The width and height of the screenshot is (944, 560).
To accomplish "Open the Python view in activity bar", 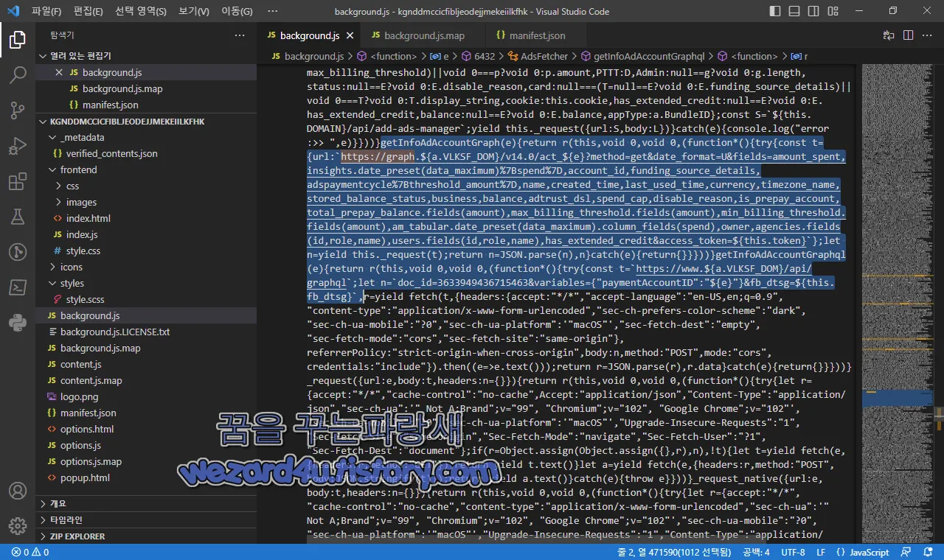I will (x=18, y=323).
